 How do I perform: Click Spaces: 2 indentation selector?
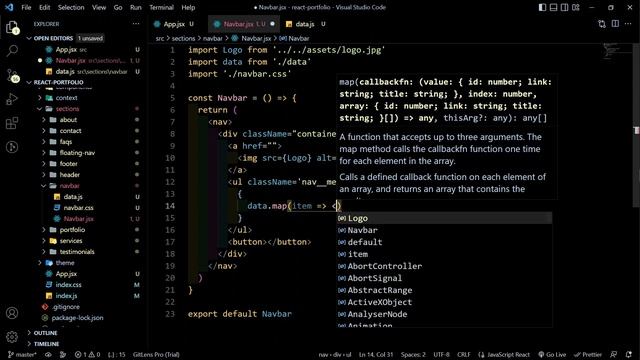[413, 355]
